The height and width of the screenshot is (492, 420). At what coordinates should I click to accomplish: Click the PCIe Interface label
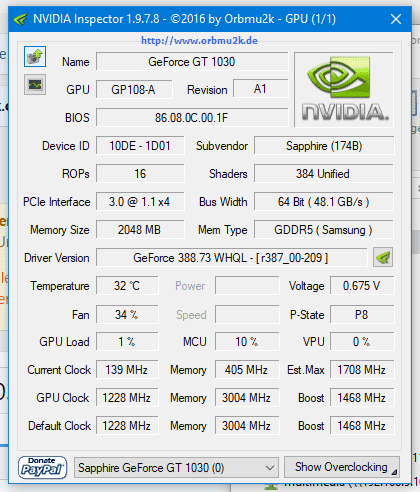click(x=57, y=202)
